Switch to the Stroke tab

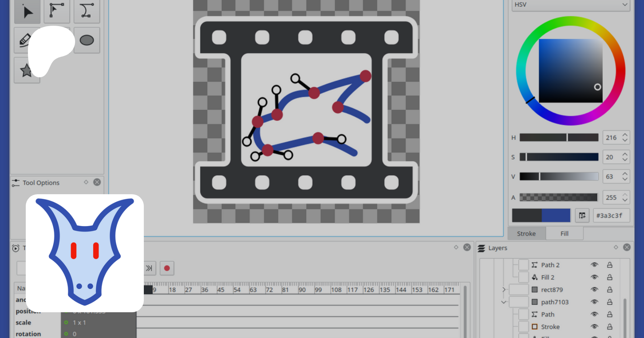pos(526,234)
